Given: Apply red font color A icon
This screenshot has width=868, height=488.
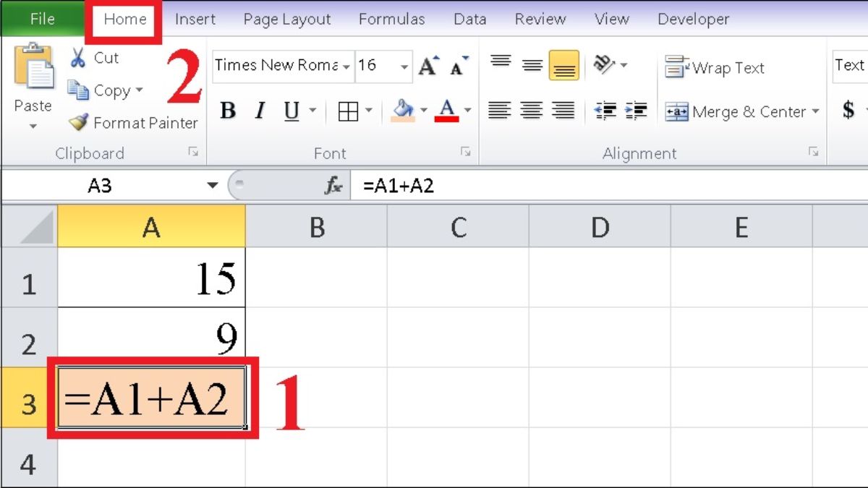Looking at the screenshot, I should click(448, 111).
